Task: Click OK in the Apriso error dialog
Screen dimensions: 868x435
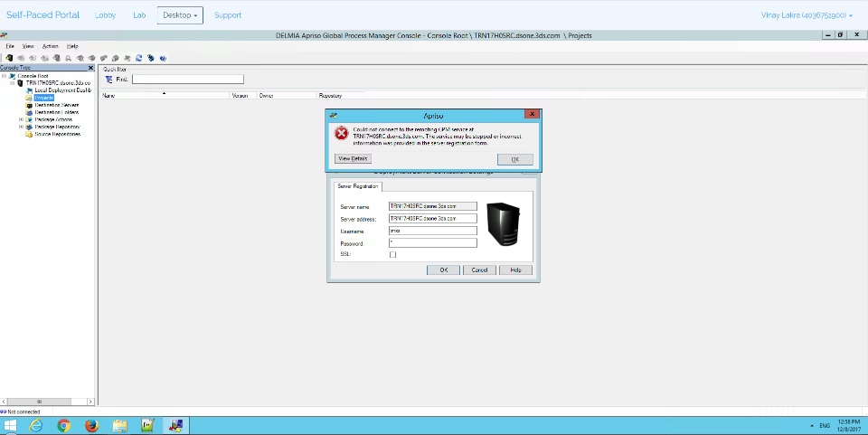Action: coord(514,159)
